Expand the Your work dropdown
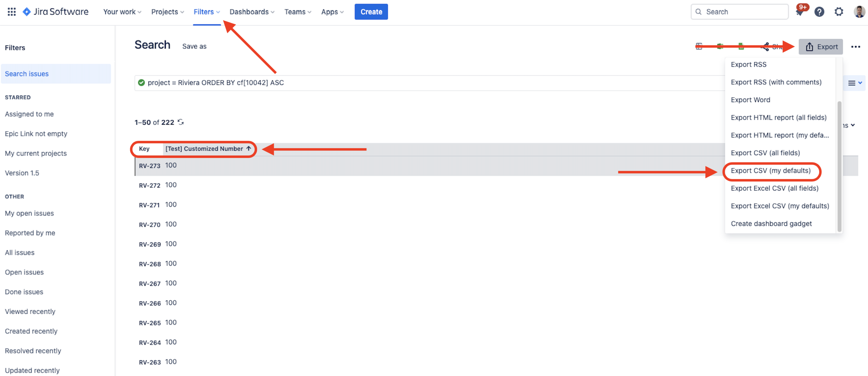This screenshot has width=868, height=376. point(122,12)
